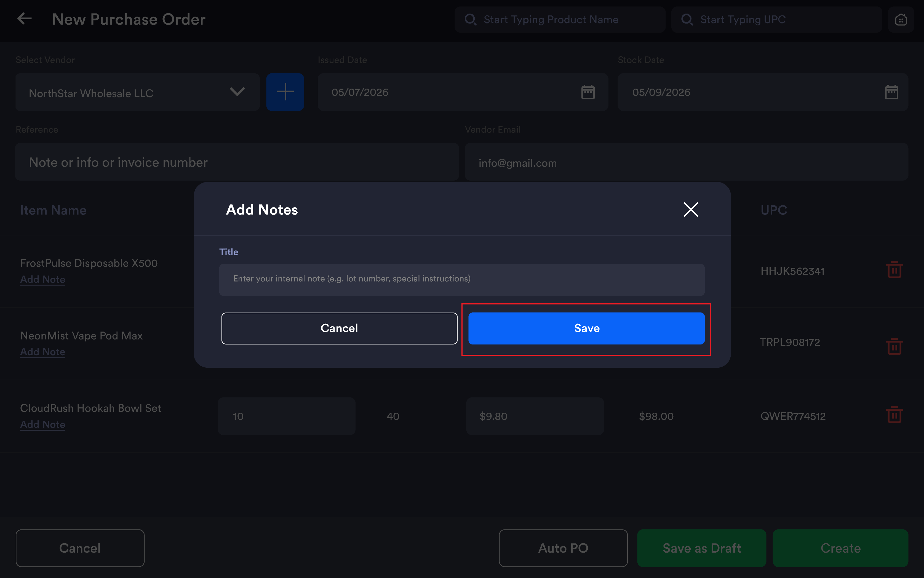Add new vendor with plus button

click(x=285, y=92)
